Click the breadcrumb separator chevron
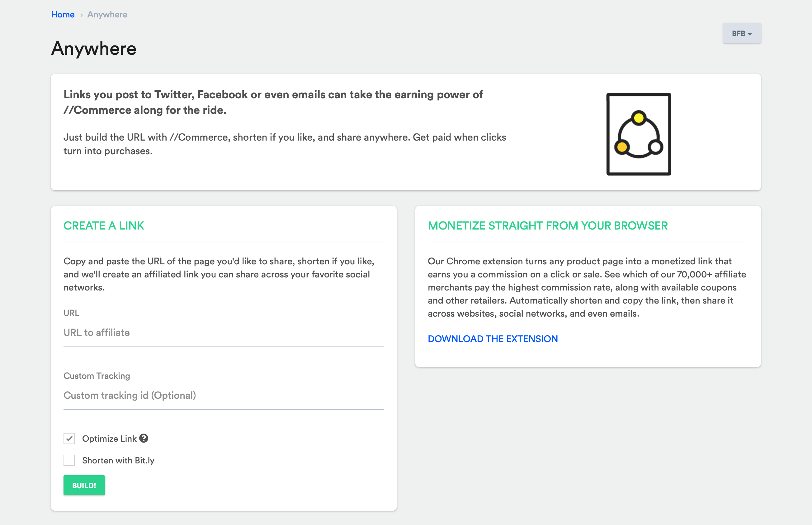The width and height of the screenshot is (812, 525). (x=81, y=15)
